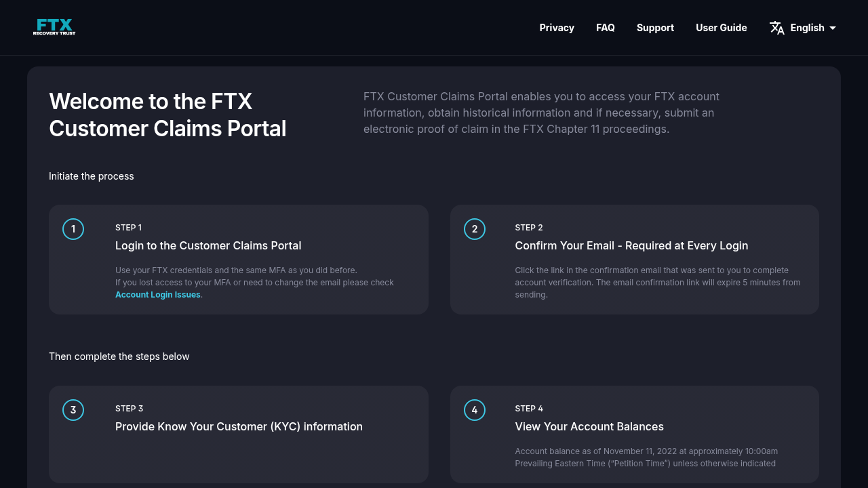Image resolution: width=868 pixels, height=488 pixels.
Task: Click the 'STEP 2' label
Action: (x=529, y=228)
